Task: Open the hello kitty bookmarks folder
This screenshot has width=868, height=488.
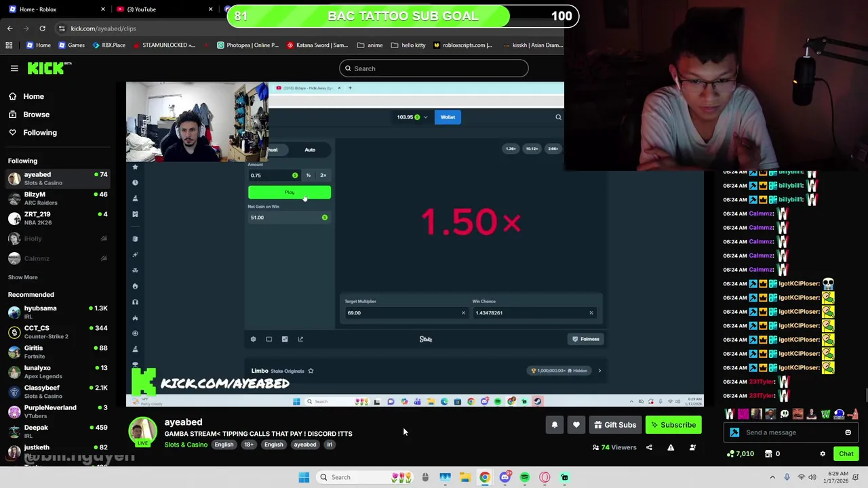Action: 408,45
